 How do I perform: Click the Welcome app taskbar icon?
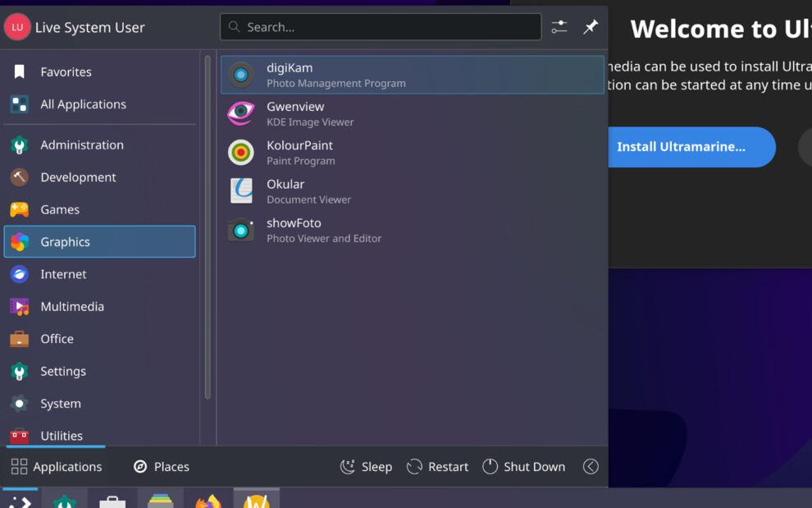pyautogui.click(x=257, y=500)
